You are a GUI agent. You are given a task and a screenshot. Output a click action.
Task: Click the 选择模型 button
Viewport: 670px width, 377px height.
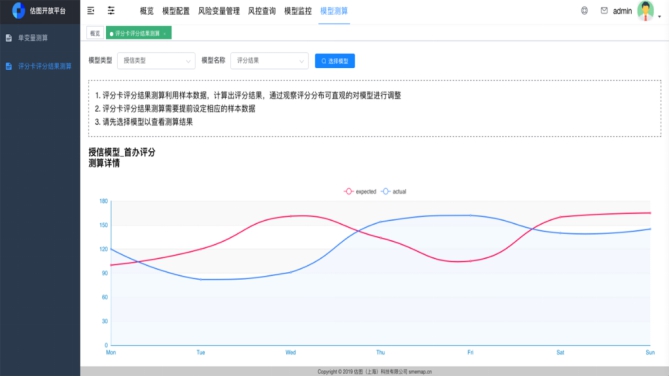pyautogui.click(x=335, y=61)
